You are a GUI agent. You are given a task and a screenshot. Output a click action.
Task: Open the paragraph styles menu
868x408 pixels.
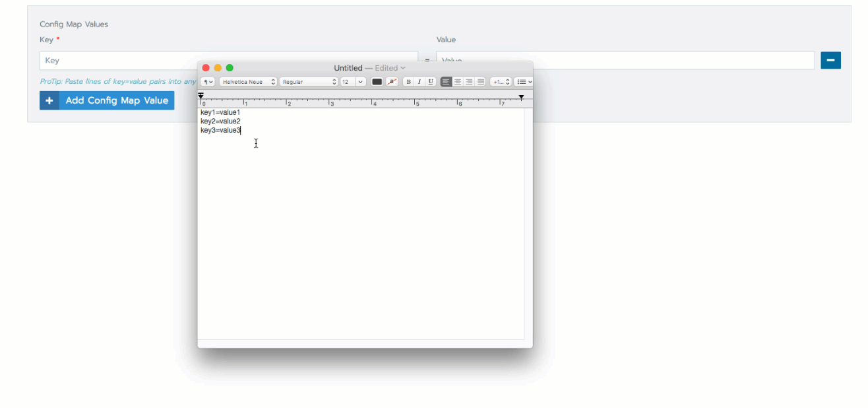(x=206, y=81)
